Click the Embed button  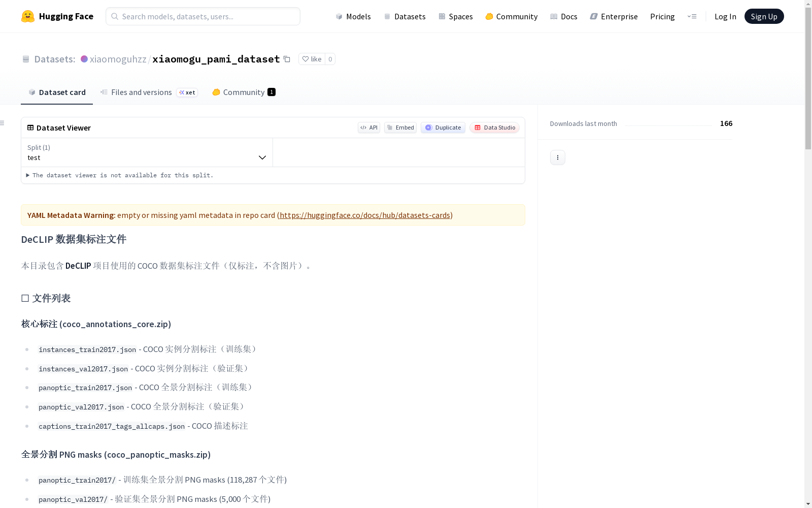coord(400,128)
